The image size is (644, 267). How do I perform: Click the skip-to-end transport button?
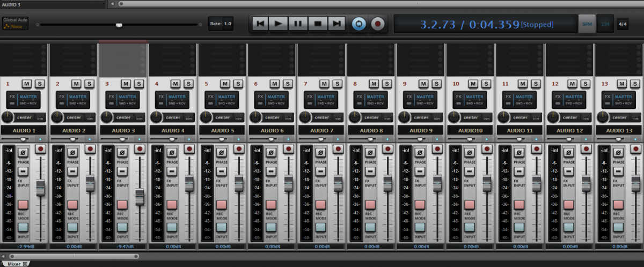[x=337, y=24]
